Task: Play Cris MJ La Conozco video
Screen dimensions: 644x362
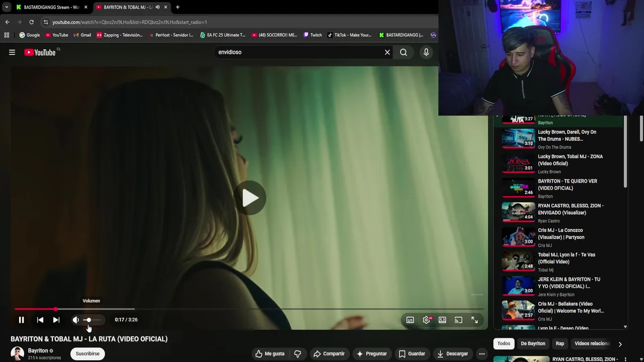Action: [558, 238]
